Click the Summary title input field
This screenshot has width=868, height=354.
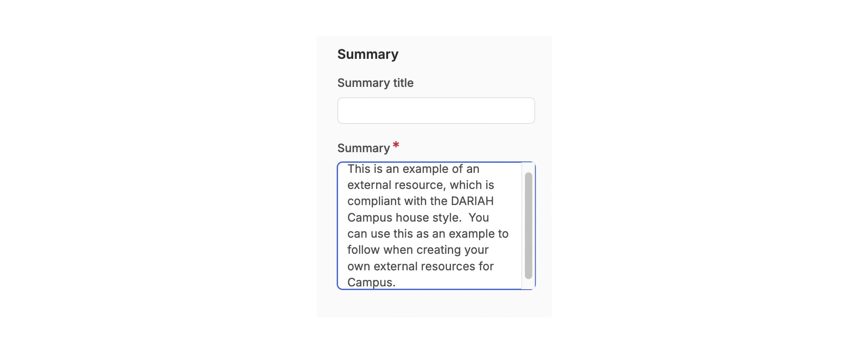tap(436, 110)
